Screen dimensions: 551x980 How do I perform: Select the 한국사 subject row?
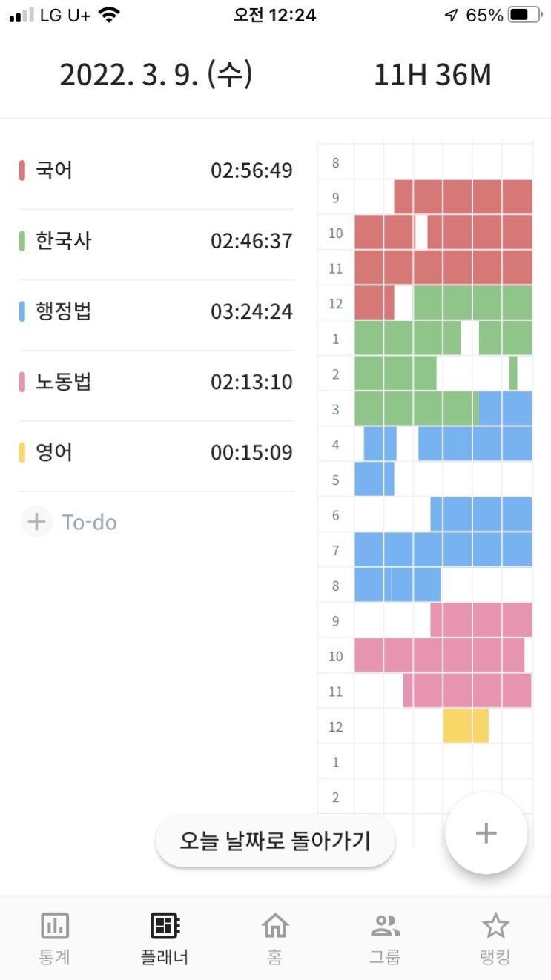[156, 241]
